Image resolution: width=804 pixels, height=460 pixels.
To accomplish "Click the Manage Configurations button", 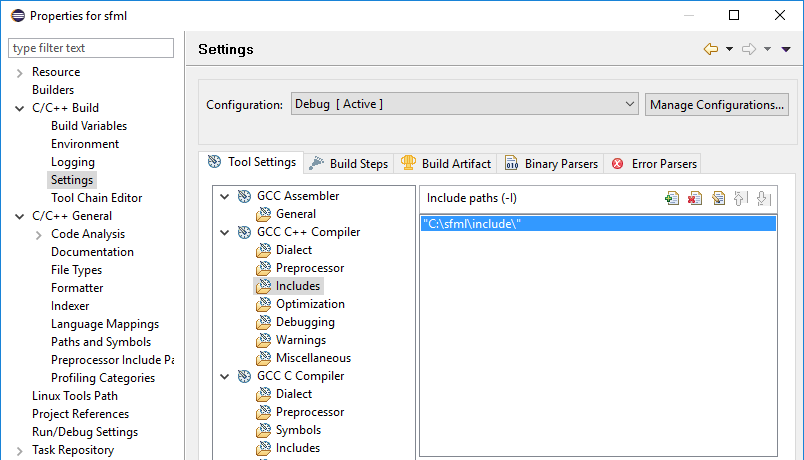I will click(717, 105).
